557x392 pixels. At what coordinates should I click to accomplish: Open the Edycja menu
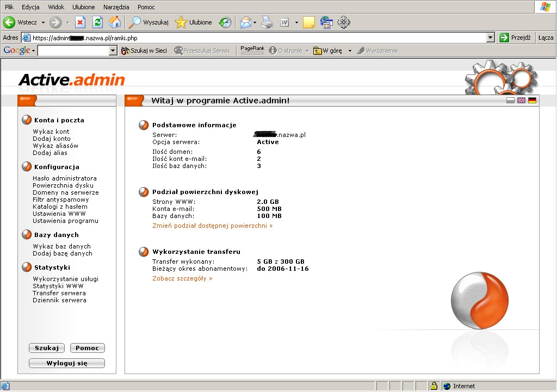point(30,7)
